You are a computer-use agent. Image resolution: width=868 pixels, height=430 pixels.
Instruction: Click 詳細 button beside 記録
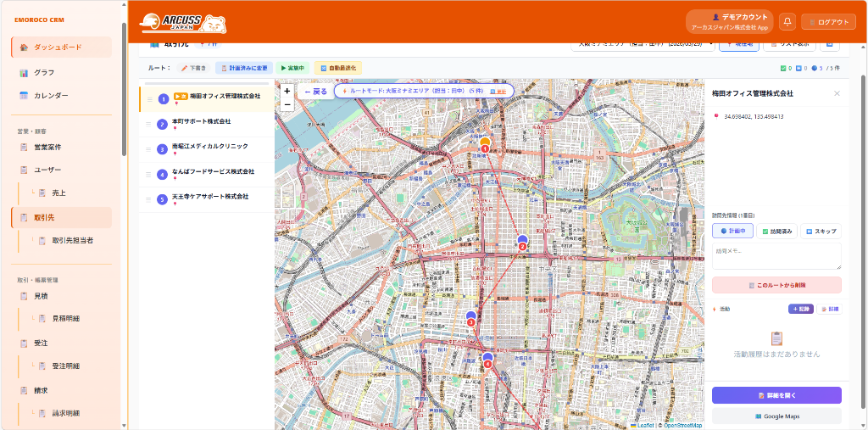pos(829,309)
